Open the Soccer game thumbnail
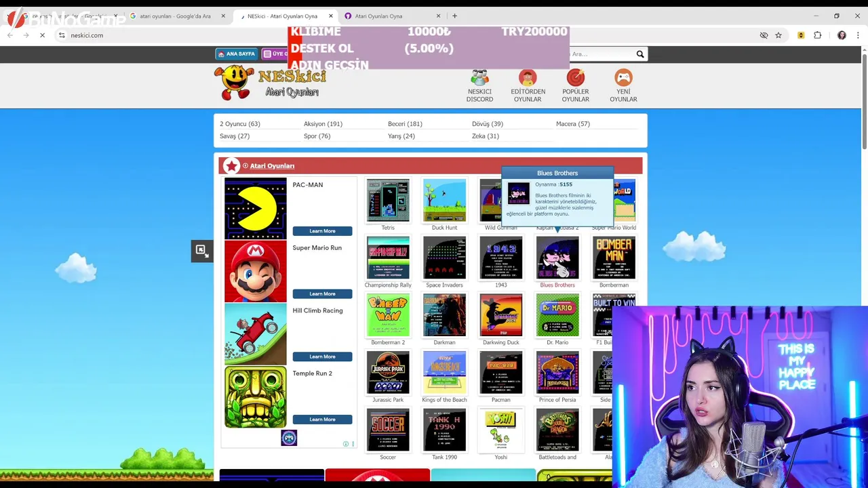Screen dimensions: 868x488 (388, 430)
